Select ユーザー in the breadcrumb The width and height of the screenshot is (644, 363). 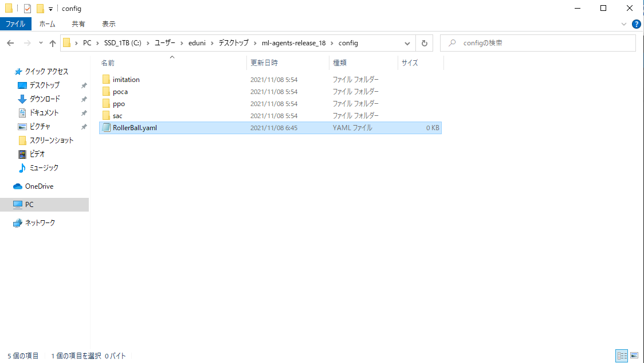tap(164, 43)
